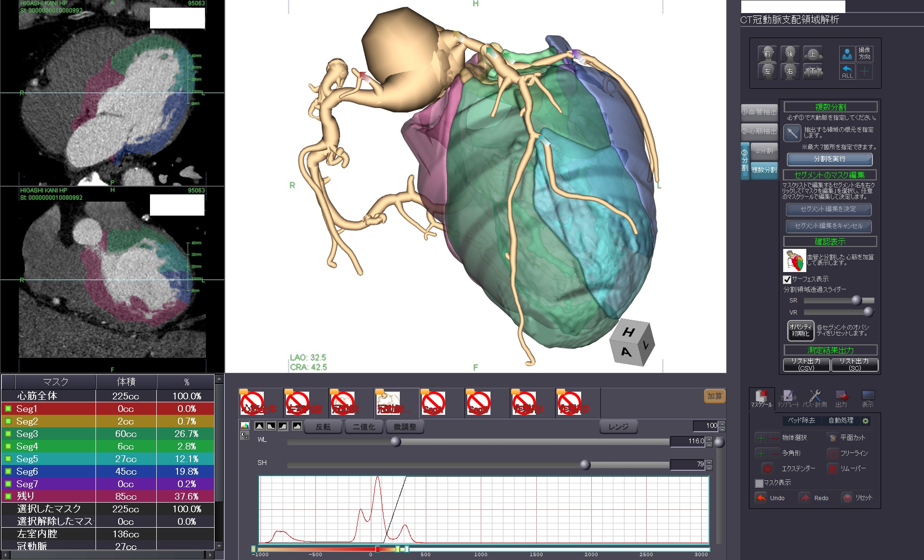Switch to the feet (下) view orientation
924x560 pixels.
(x=813, y=71)
